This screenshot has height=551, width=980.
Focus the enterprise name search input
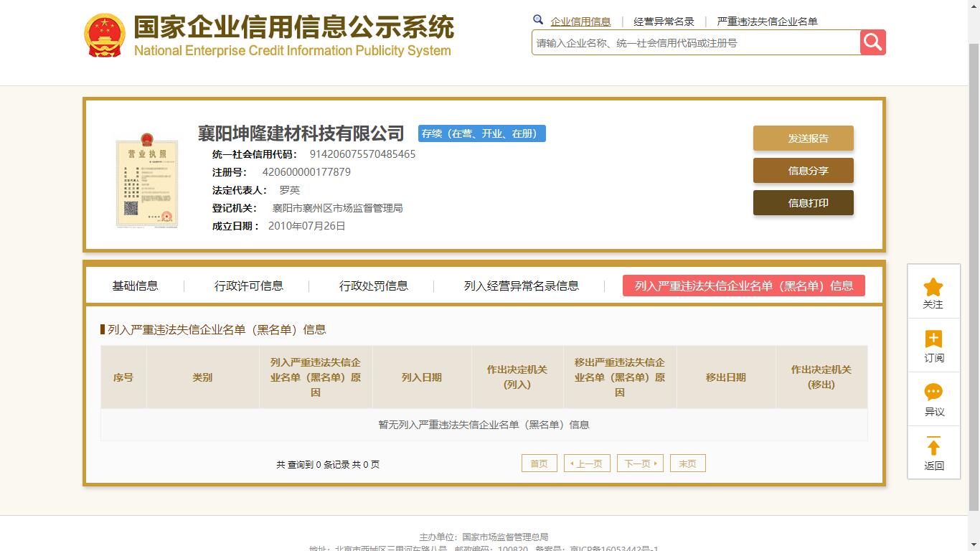click(x=696, y=43)
